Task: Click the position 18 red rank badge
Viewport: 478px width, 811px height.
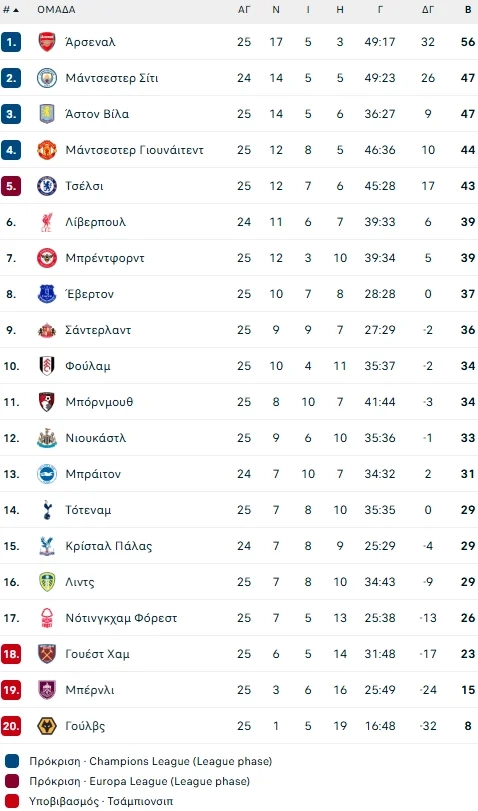Action: click(11, 654)
